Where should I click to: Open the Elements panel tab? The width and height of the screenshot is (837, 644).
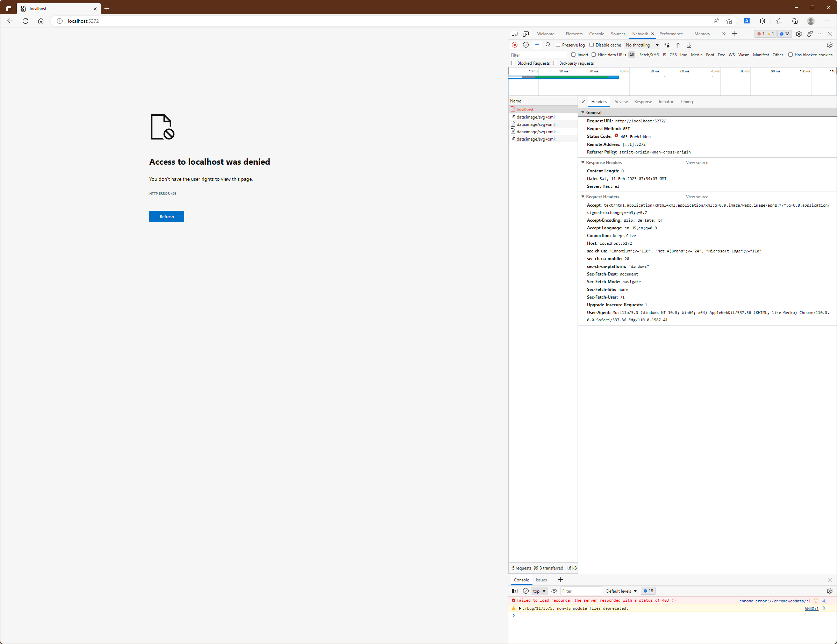pos(574,34)
